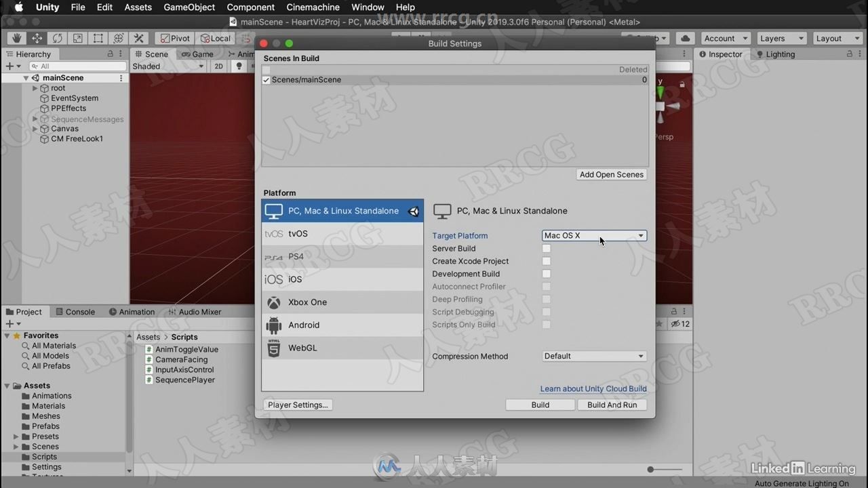The width and height of the screenshot is (868, 488).
Task: Open the Hierarchy panel three-dot menu
Action: 122,54
